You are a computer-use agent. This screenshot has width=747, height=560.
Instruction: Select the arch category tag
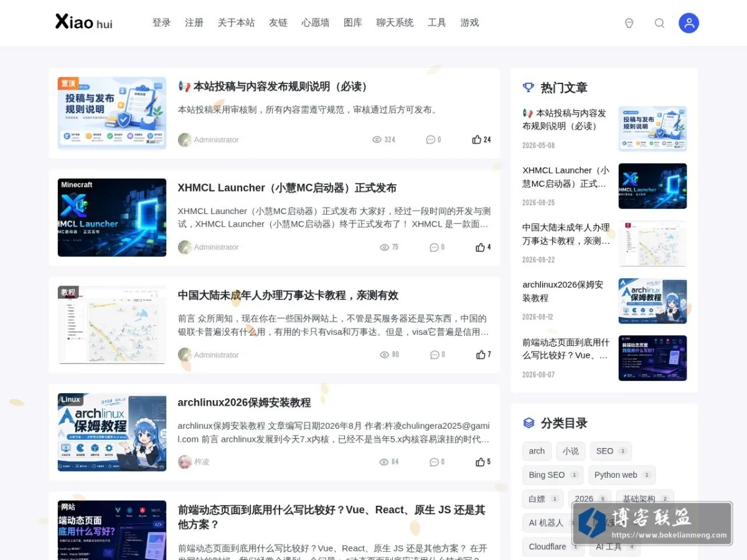pos(537,451)
